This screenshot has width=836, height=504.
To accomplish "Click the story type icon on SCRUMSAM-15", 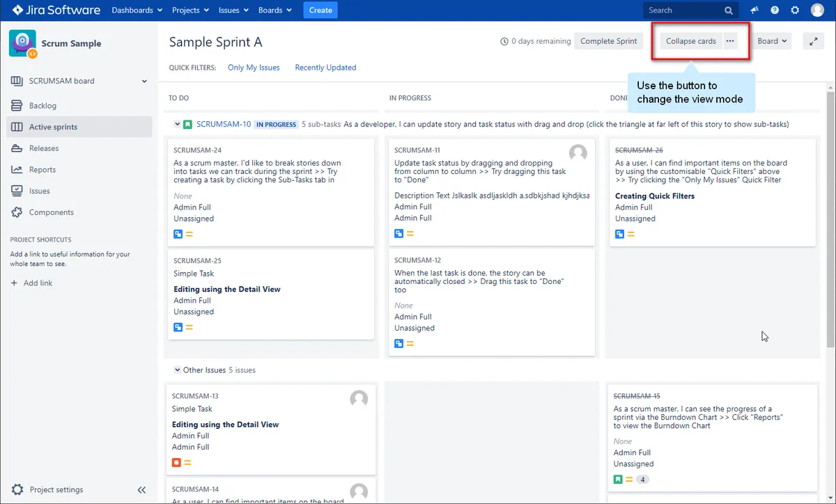I will pyautogui.click(x=618, y=479).
